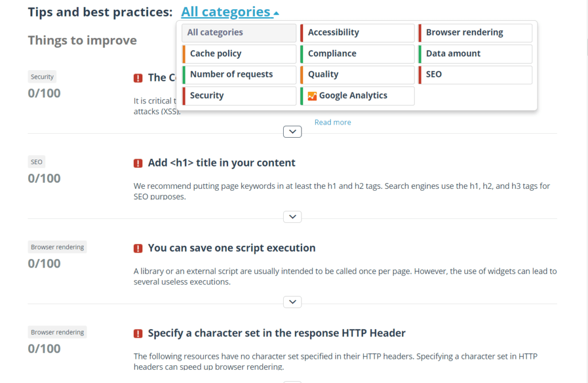Click the Google Analytics chart icon

(312, 96)
